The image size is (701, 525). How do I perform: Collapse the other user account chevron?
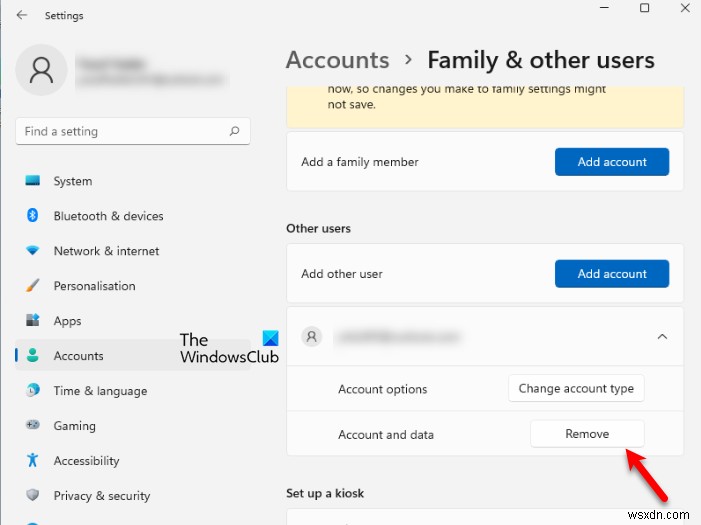[x=661, y=338]
